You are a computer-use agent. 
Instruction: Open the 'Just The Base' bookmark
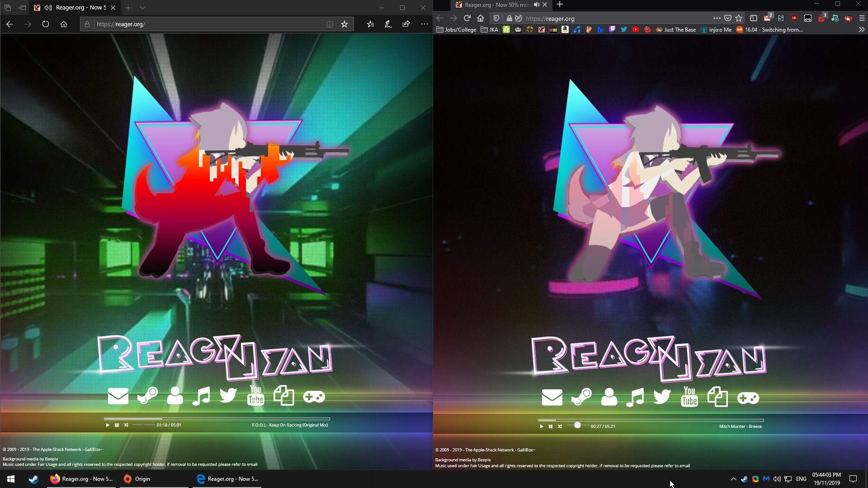pos(676,29)
